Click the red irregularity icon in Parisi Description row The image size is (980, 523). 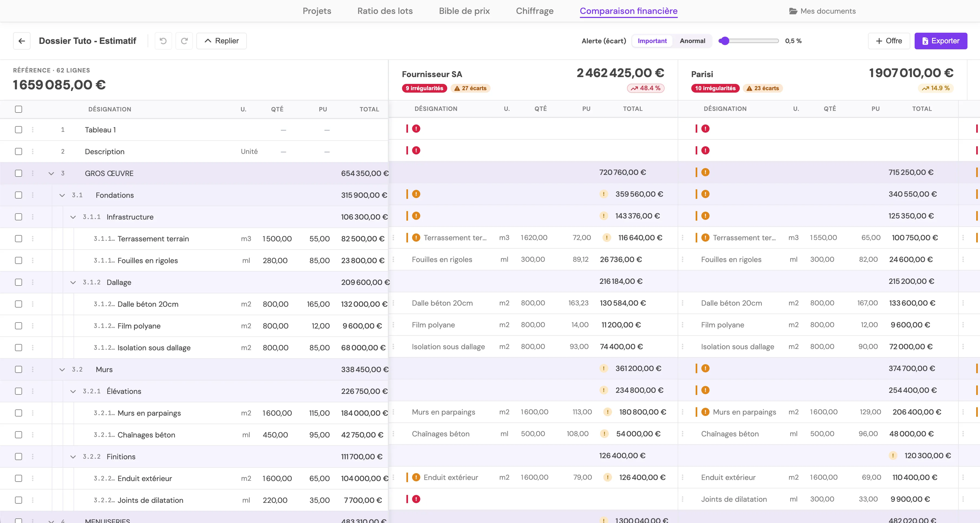coord(705,151)
